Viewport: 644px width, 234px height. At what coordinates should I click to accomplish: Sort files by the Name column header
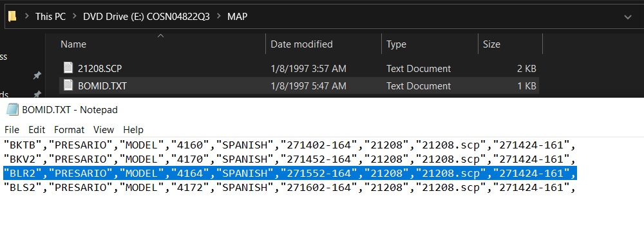(x=73, y=44)
